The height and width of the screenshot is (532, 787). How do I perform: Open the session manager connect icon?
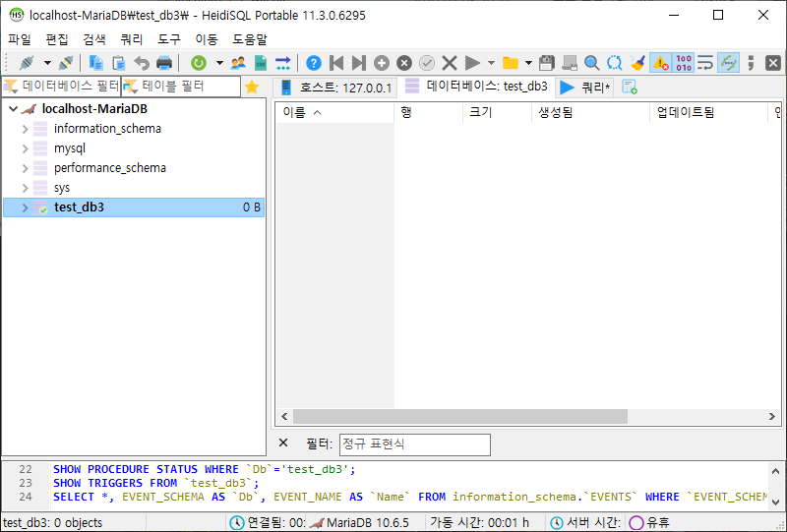(27, 63)
